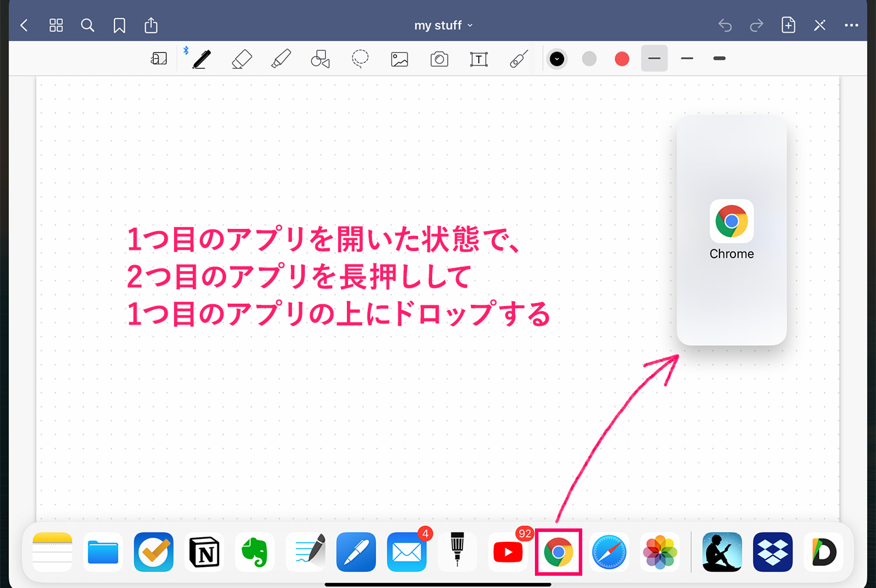
Task: Select the Lasso tool
Action: (360, 58)
